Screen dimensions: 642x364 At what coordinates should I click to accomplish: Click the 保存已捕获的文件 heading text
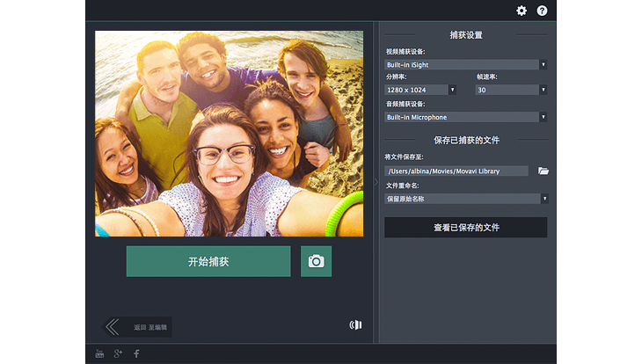pyautogui.click(x=466, y=140)
